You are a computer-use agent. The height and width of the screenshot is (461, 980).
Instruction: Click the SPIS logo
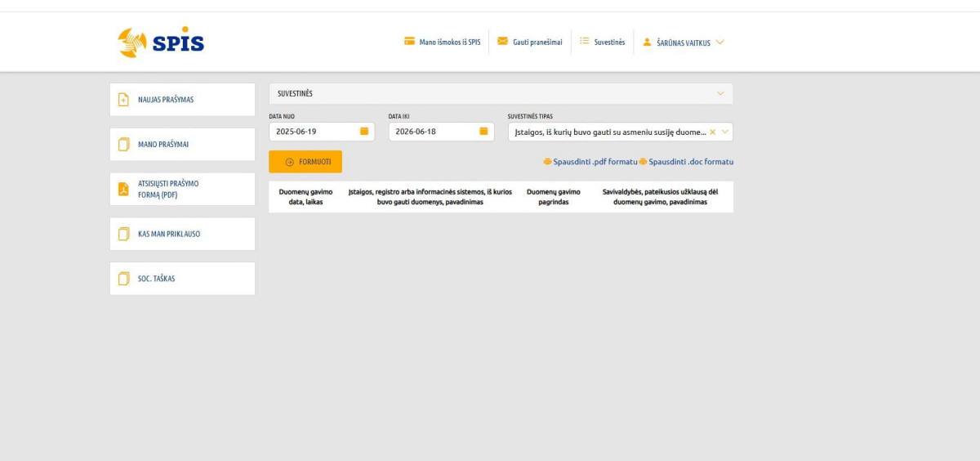[161, 43]
